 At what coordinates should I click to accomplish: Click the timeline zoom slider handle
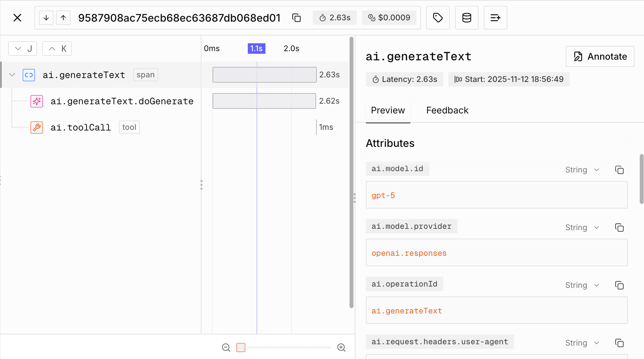[241, 348]
